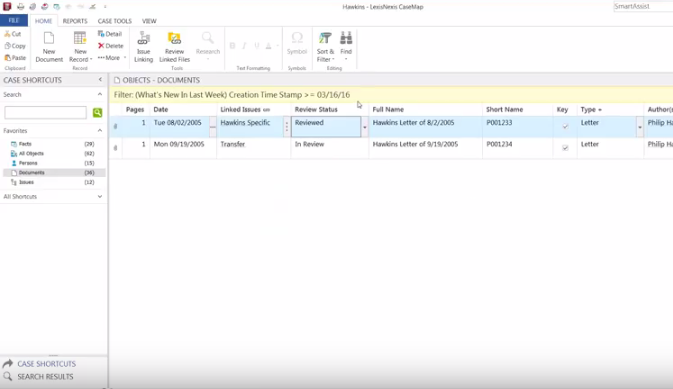Toggle Bold text formatting
The width and height of the screenshot is (673, 389).
(x=232, y=46)
